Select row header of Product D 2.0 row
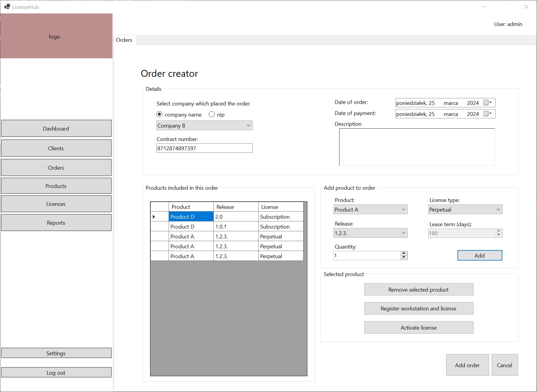The height and width of the screenshot is (392, 537). click(160, 217)
